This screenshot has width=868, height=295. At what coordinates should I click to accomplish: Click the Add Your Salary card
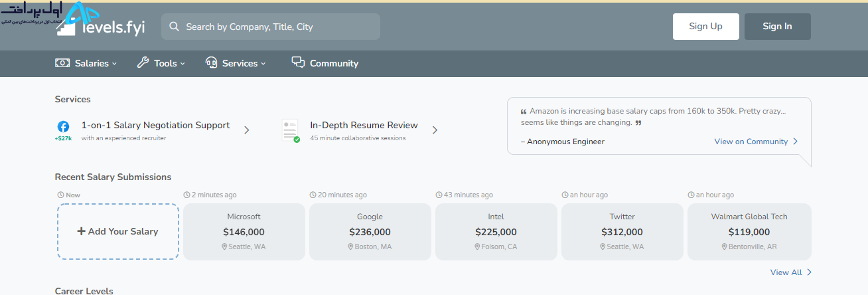118,231
